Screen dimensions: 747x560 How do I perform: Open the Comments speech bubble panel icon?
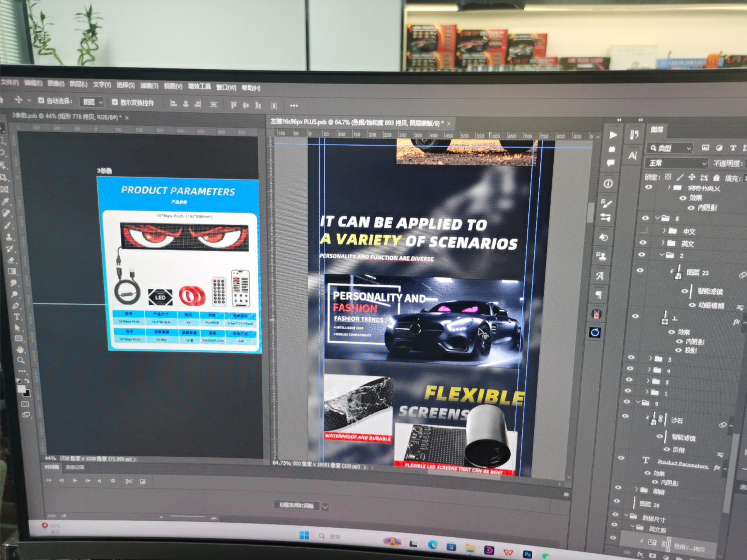click(x=611, y=163)
